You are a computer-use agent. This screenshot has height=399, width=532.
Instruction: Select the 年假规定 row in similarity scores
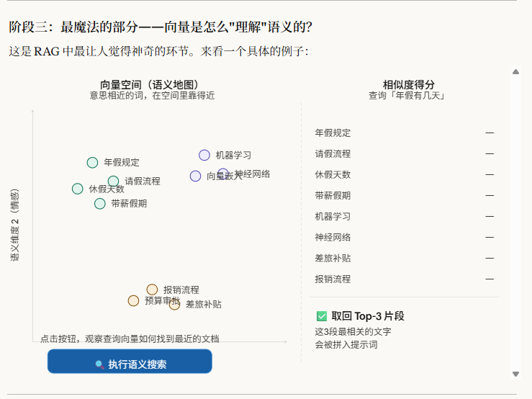click(403, 133)
